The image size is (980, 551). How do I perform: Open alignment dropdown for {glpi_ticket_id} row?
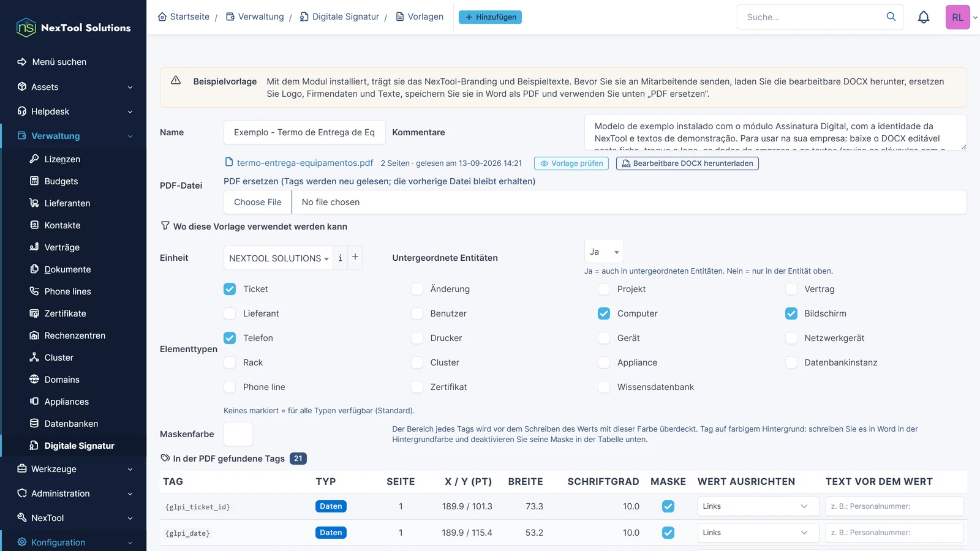(x=758, y=506)
